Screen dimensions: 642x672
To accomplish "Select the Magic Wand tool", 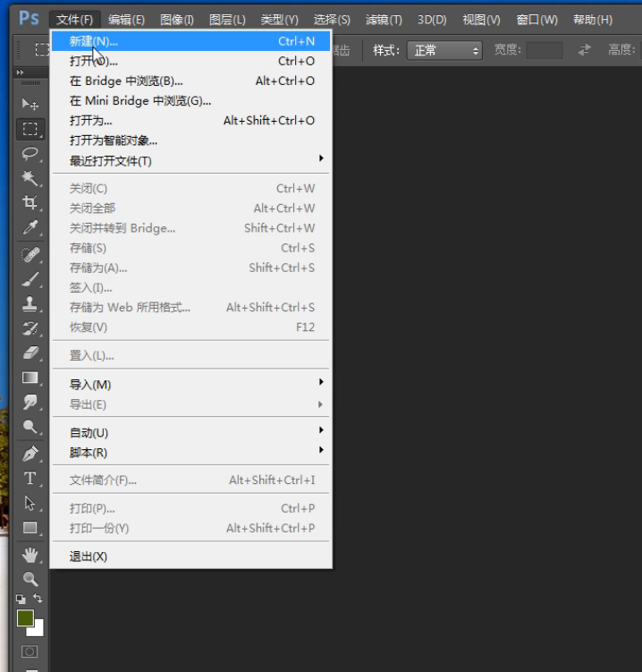I will coord(30,178).
